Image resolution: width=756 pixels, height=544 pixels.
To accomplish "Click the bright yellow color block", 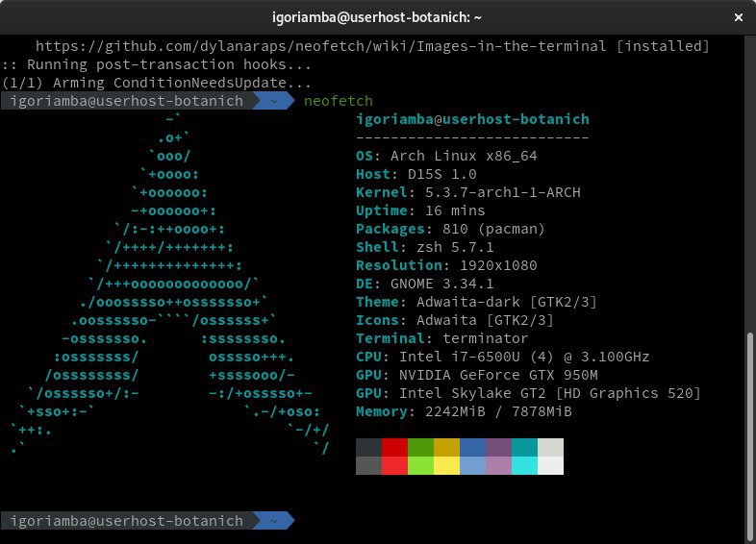I will [447, 466].
